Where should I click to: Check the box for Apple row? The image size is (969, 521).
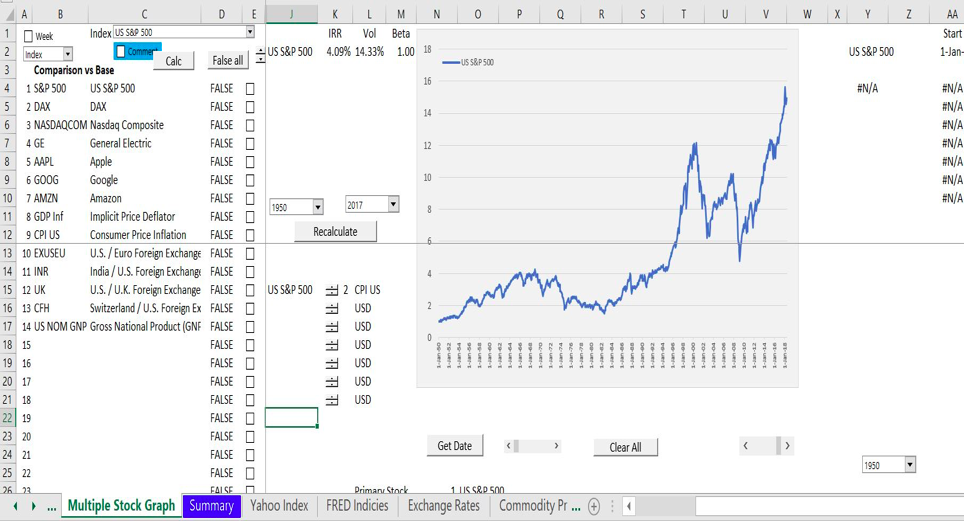250,162
